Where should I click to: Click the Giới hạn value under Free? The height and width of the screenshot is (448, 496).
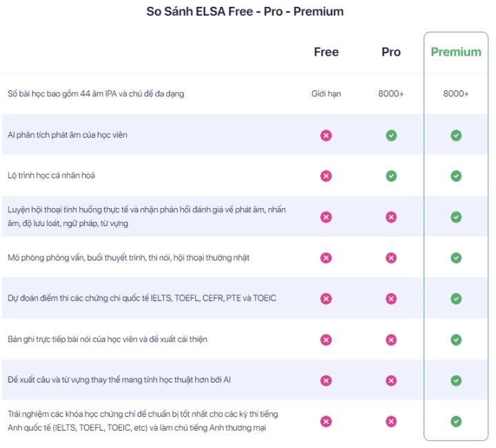(x=326, y=94)
